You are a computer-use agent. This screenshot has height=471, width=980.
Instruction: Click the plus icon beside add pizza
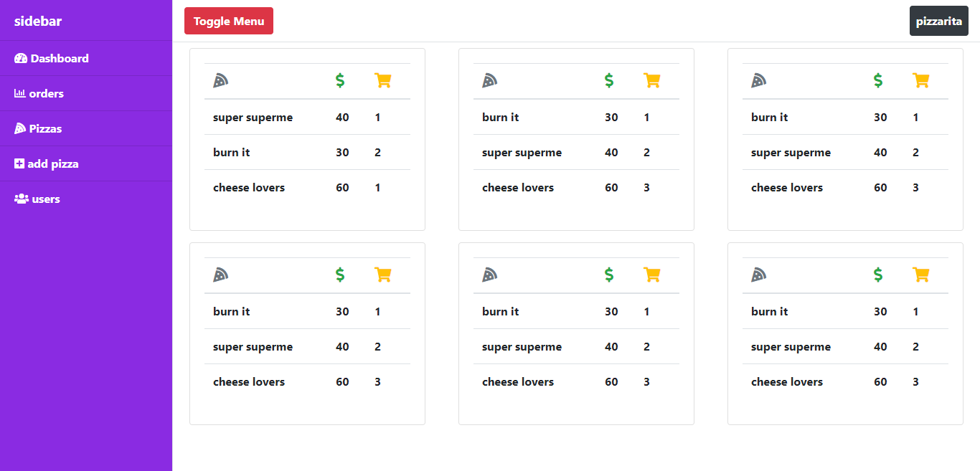[19, 163]
